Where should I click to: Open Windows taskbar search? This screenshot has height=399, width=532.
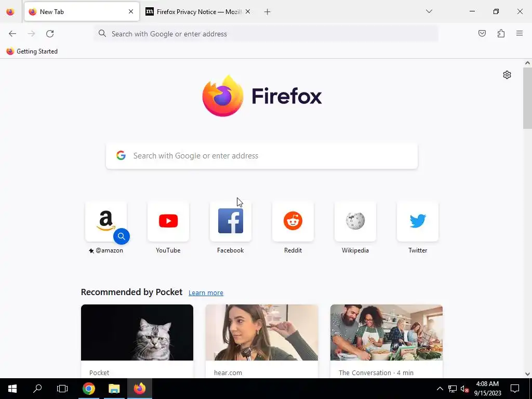(37, 389)
